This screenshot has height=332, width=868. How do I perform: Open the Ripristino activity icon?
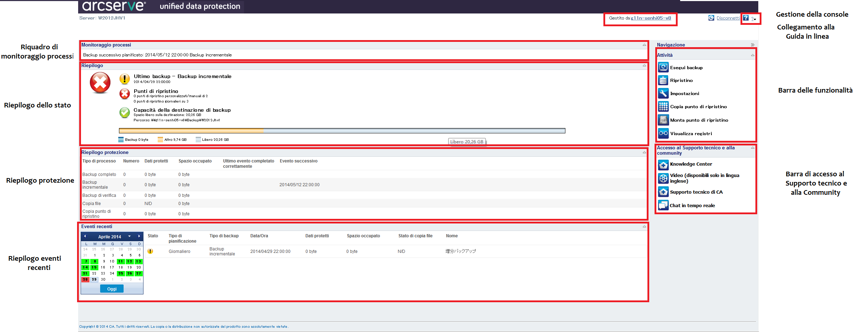(663, 80)
